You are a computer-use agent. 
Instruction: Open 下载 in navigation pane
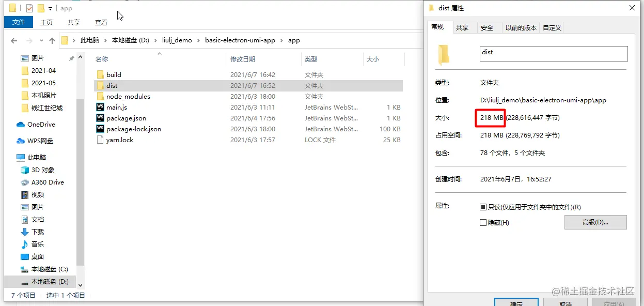pos(38,232)
